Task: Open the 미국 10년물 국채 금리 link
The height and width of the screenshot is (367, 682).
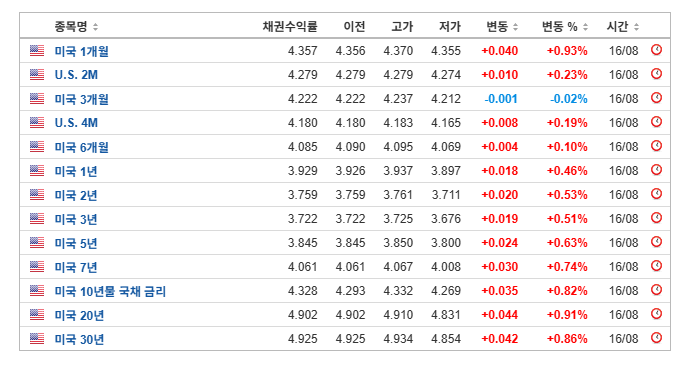Action: (x=110, y=291)
